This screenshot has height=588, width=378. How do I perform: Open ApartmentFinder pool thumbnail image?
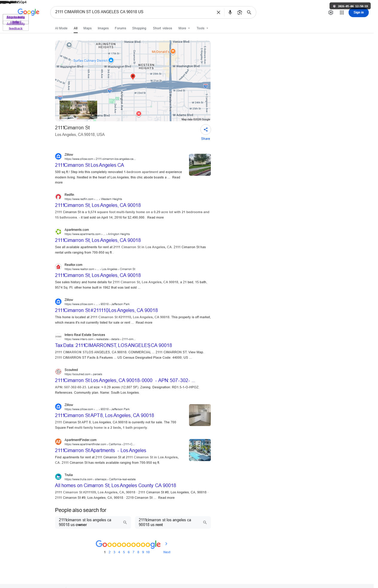click(200, 450)
